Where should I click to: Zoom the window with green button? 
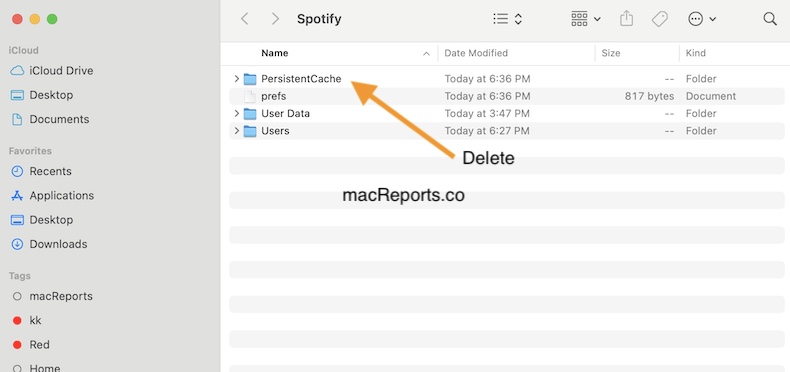tap(52, 19)
